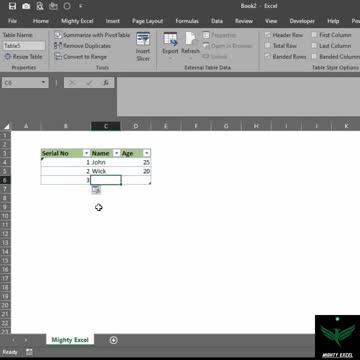
Task: Click Remove Duplicates
Action: pos(83,46)
